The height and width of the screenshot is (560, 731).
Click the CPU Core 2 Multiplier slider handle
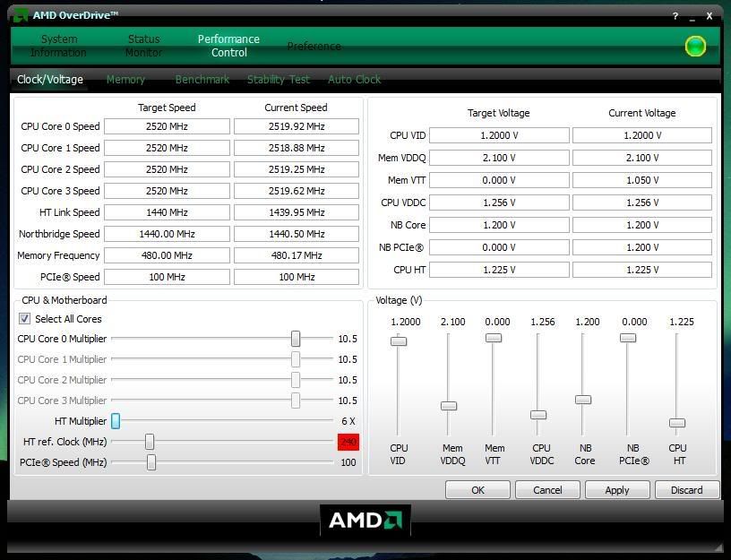click(x=296, y=380)
